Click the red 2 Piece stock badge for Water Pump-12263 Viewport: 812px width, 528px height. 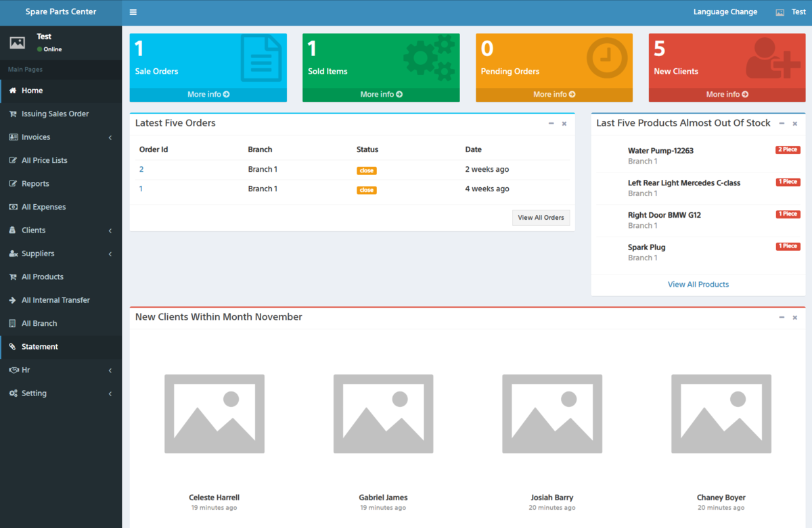[788, 149]
